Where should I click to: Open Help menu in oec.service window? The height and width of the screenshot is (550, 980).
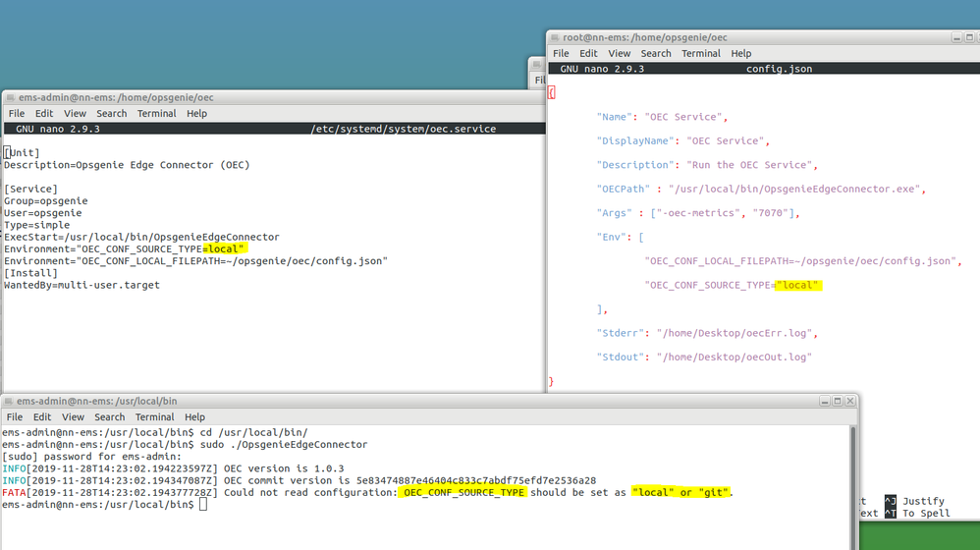(196, 113)
